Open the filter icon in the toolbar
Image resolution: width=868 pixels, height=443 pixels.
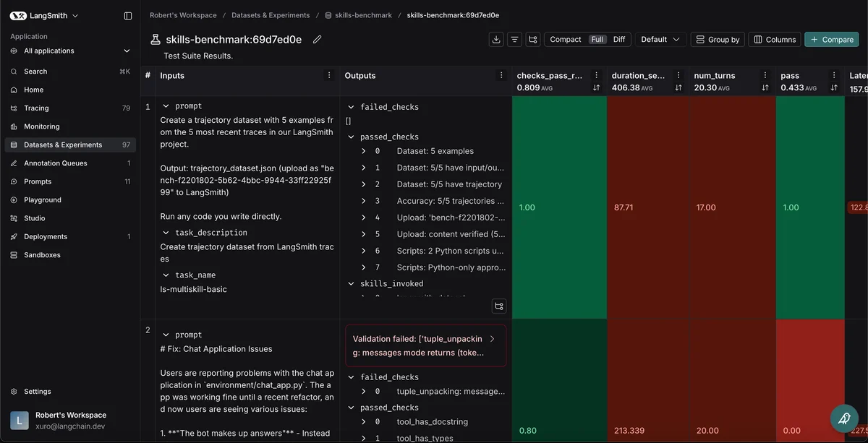click(x=514, y=40)
